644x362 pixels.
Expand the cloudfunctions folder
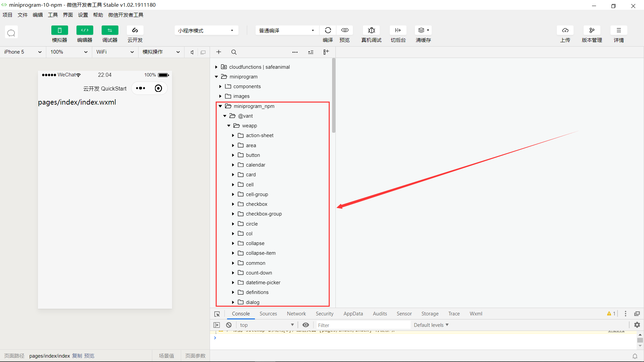click(216, 67)
